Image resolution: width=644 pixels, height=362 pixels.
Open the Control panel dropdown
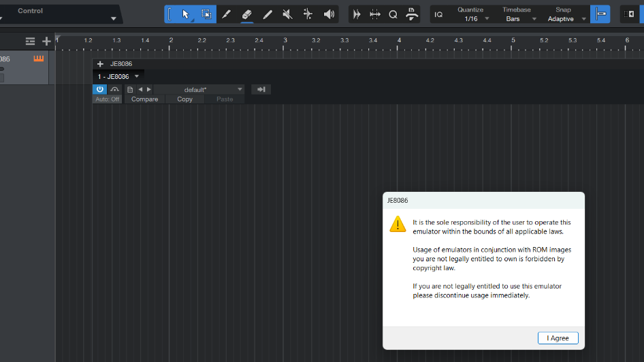pyautogui.click(x=113, y=18)
